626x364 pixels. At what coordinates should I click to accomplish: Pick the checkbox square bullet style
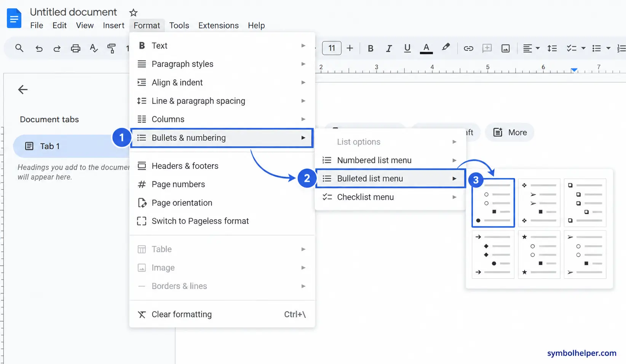pos(585,203)
